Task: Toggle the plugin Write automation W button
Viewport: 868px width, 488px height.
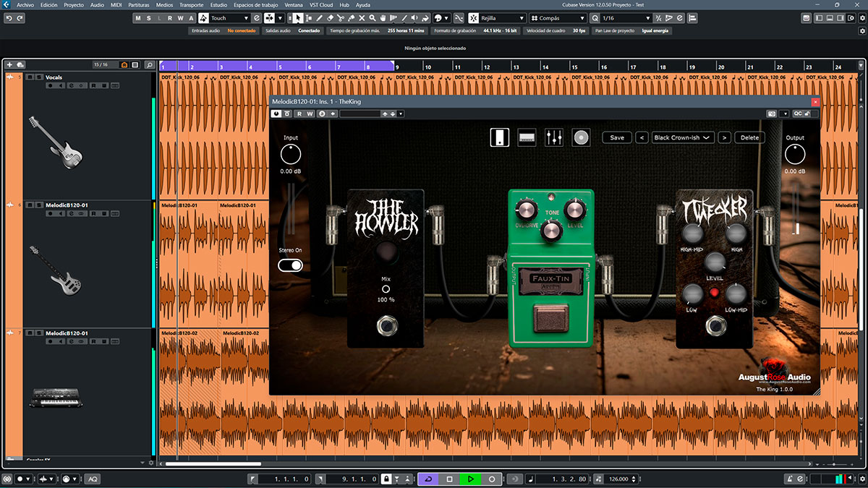Action: click(310, 114)
